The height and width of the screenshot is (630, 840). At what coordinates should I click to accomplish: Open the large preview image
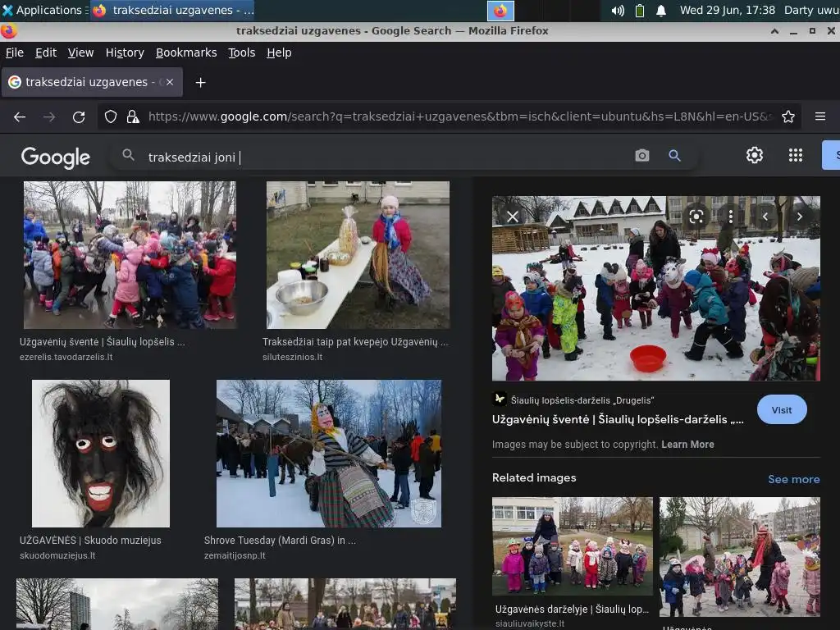click(x=655, y=288)
